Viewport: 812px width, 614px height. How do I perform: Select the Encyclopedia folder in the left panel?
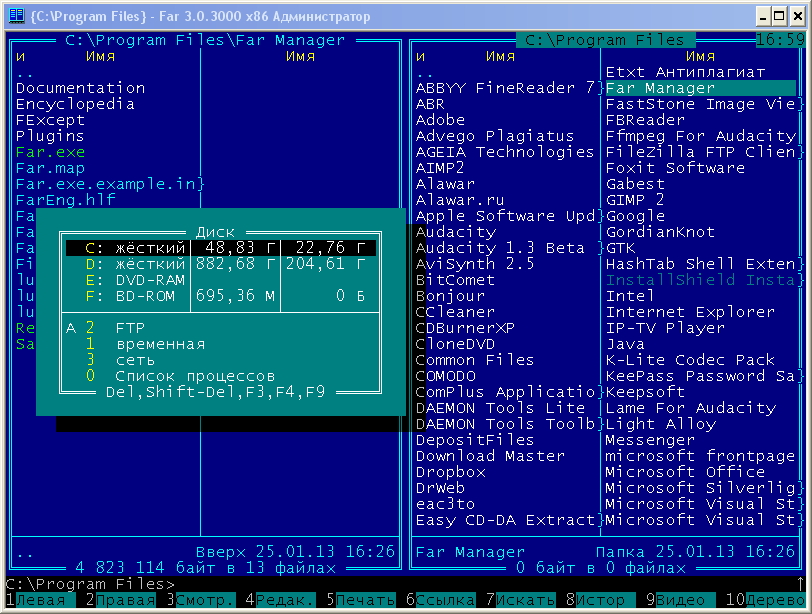[75, 105]
